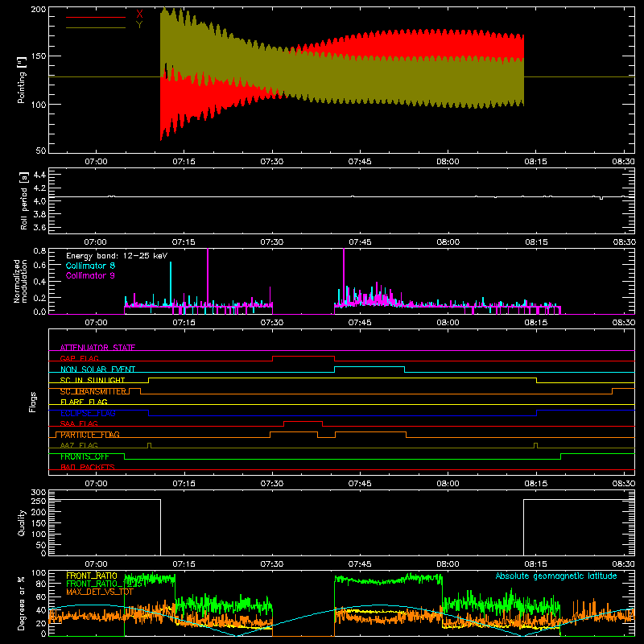
Task: Click the FLARE_FLAG label
Action: (x=84, y=402)
